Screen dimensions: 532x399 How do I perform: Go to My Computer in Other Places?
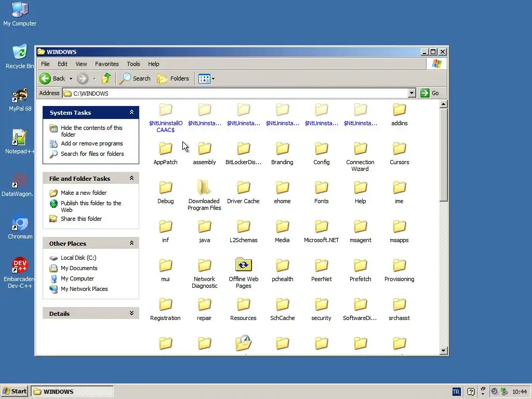(77, 278)
